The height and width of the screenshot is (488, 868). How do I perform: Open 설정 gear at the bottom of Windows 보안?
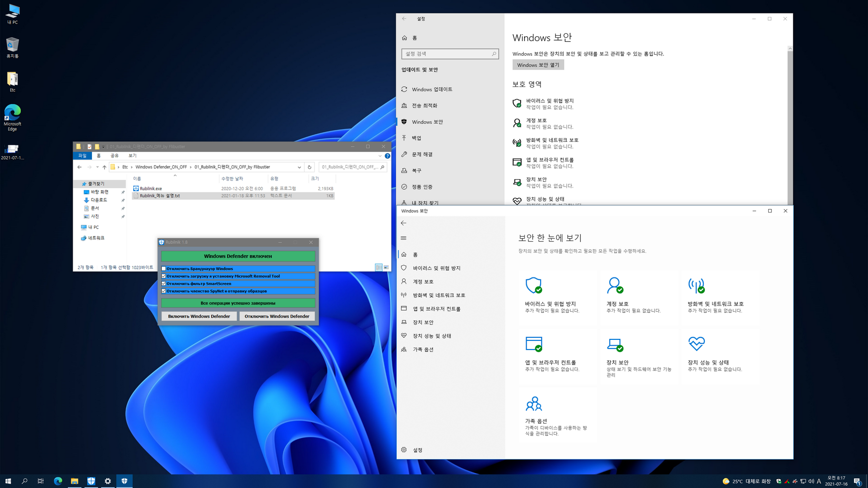[x=404, y=450]
